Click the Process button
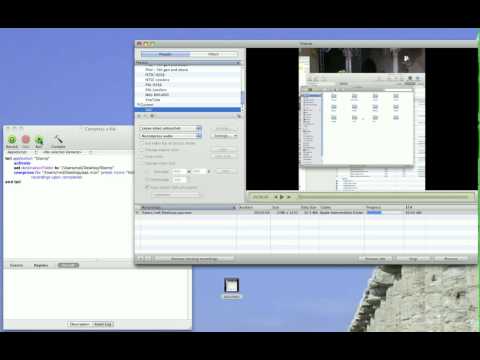The width and height of the screenshot is (480, 360). tap(376, 259)
